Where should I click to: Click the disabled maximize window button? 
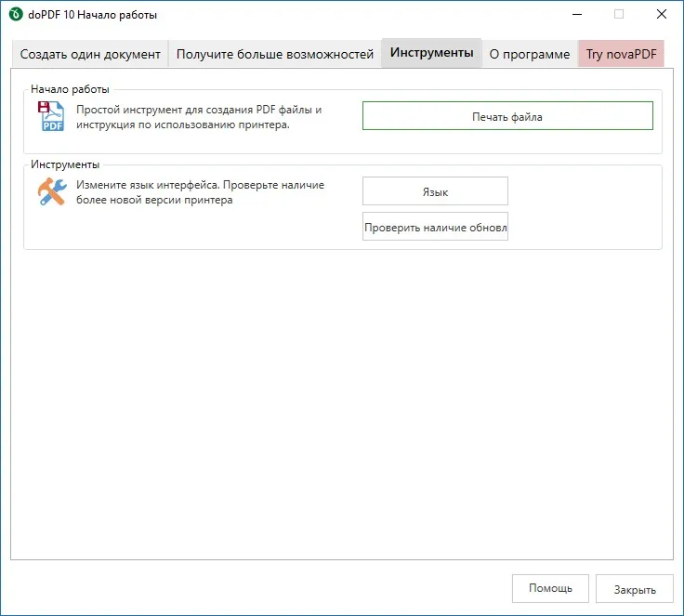(x=619, y=14)
